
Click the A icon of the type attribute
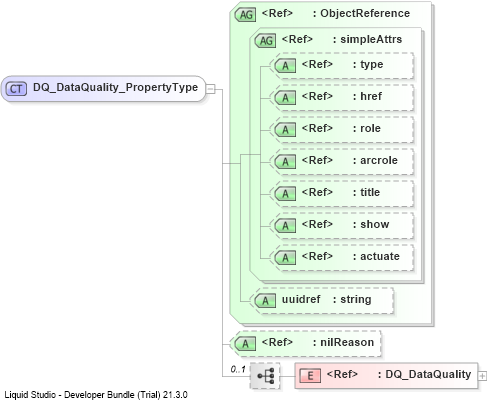[285, 66]
